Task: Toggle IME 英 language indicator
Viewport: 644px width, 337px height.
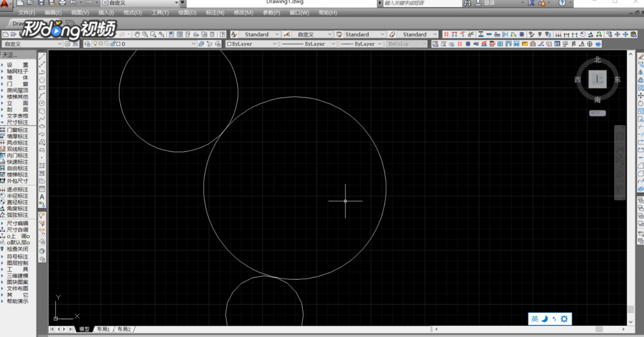Action: pos(535,319)
